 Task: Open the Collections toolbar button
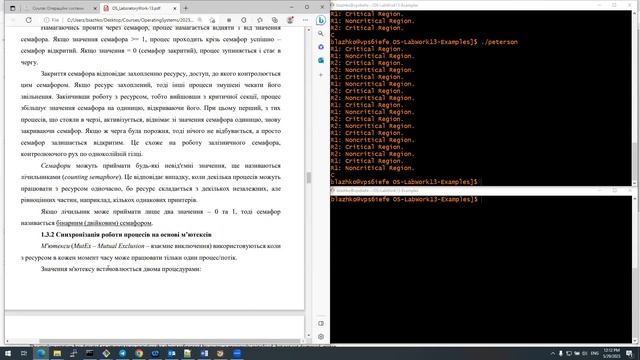coord(275,20)
